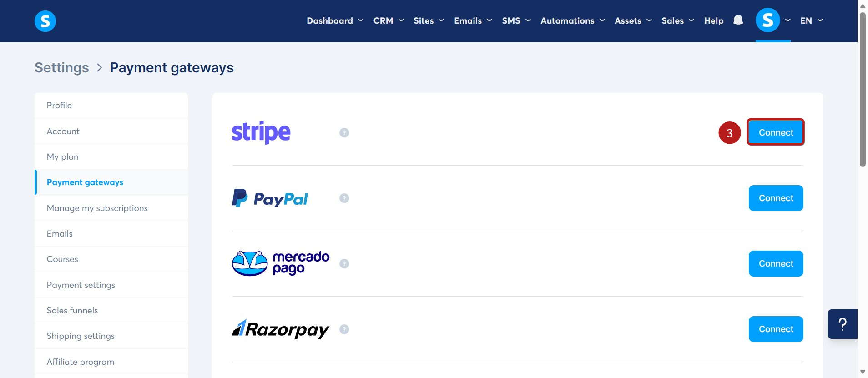Click the help icon next to Mercado Pago
Image resolution: width=868 pixels, height=378 pixels.
click(x=344, y=263)
